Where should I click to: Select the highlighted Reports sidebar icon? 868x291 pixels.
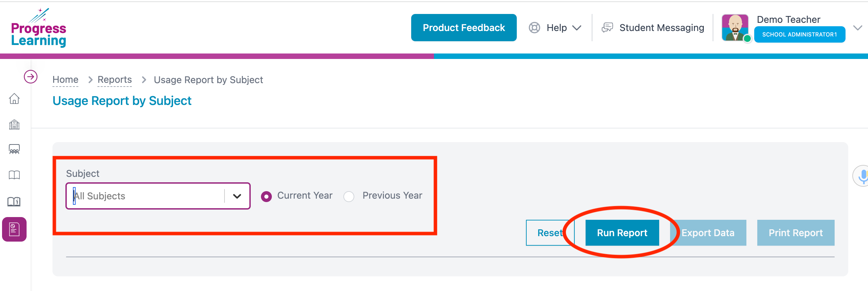point(14,229)
